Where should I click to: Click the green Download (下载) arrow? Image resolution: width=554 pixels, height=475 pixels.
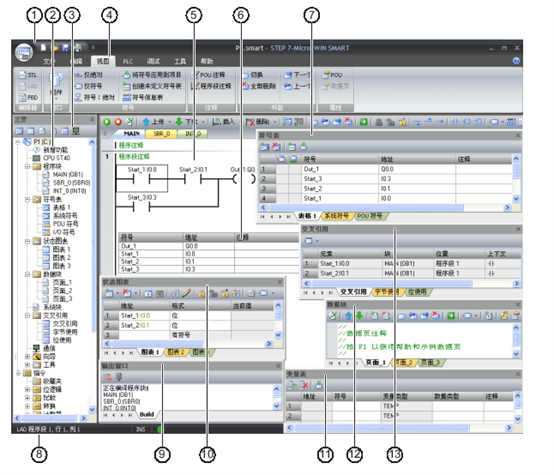(179, 122)
